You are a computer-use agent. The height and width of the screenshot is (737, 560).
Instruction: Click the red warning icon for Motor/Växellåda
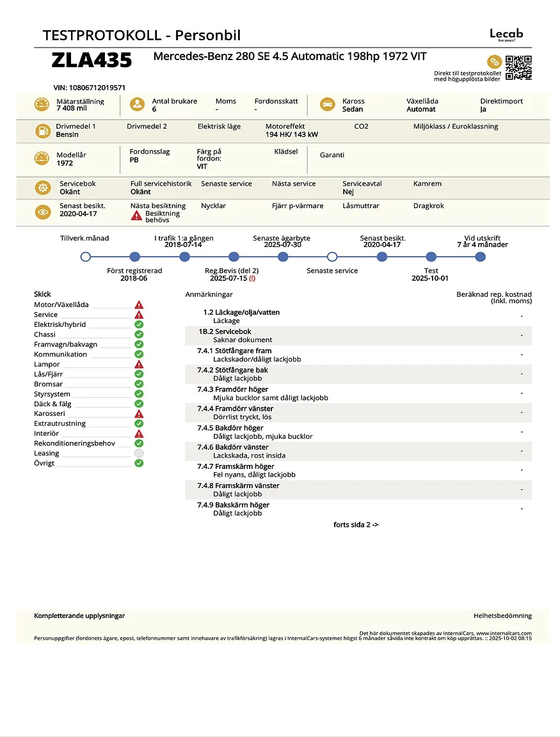(139, 305)
